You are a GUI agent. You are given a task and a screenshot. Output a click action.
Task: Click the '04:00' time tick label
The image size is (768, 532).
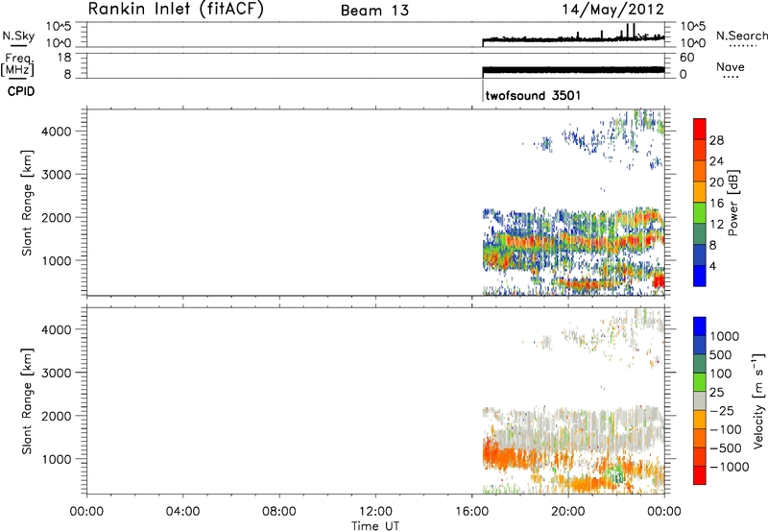point(183,512)
